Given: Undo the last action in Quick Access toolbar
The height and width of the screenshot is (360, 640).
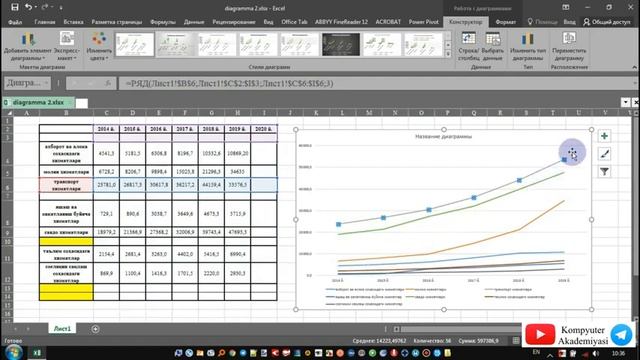Looking at the screenshot, I should (28, 7).
